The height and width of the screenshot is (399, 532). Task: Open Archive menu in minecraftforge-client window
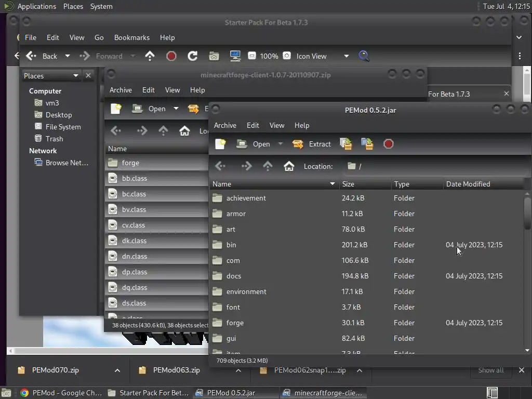tap(121, 90)
